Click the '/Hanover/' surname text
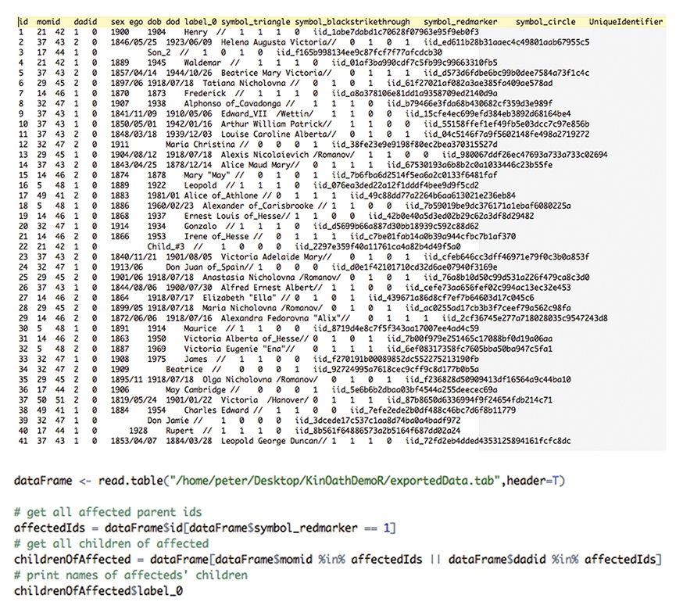The height and width of the screenshot is (616, 683). click(288, 400)
